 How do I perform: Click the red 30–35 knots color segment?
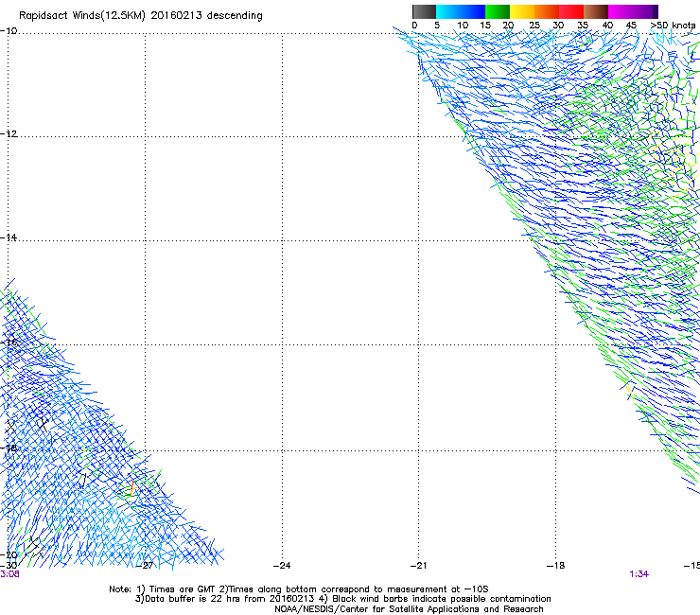coord(571,11)
